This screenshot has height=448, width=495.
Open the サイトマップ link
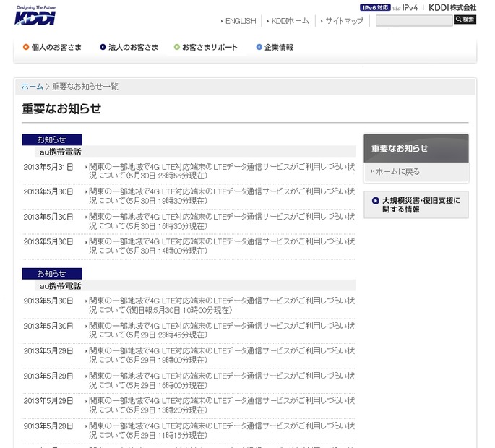(x=344, y=21)
